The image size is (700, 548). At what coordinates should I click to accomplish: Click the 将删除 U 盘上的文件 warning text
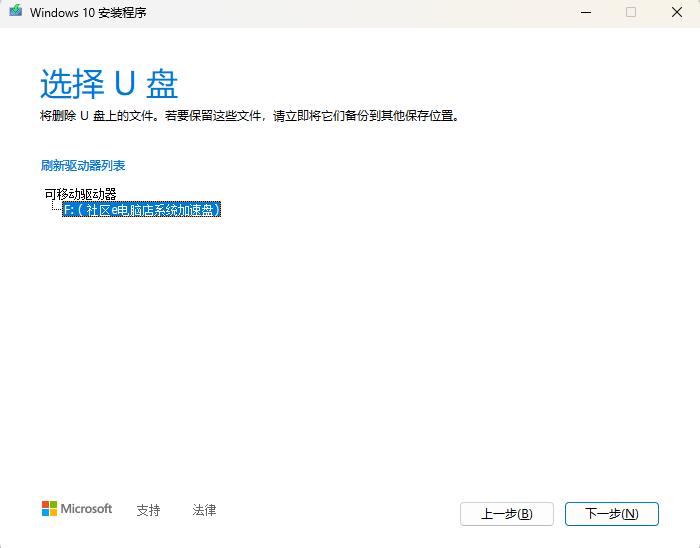250,116
